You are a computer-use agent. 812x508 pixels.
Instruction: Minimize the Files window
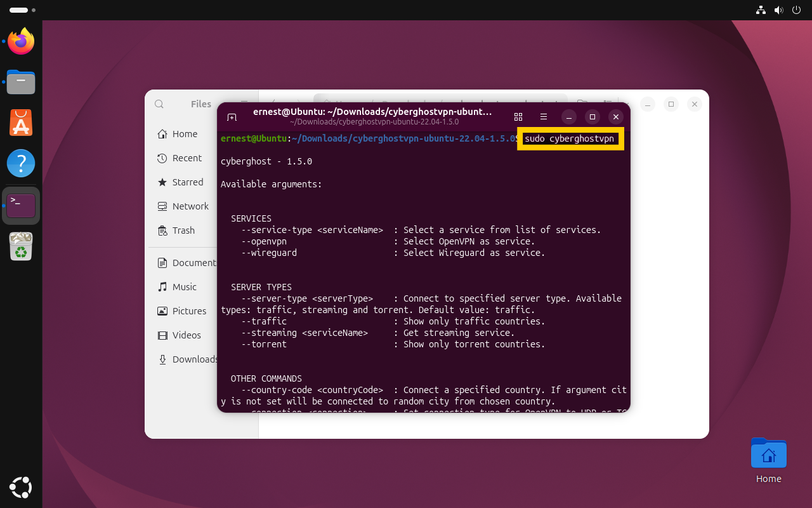pos(647,104)
